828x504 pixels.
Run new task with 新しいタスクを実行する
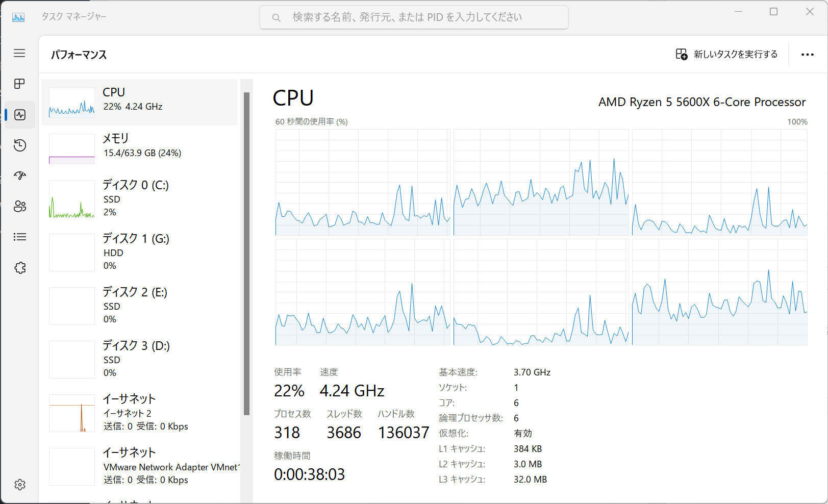pos(726,54)
